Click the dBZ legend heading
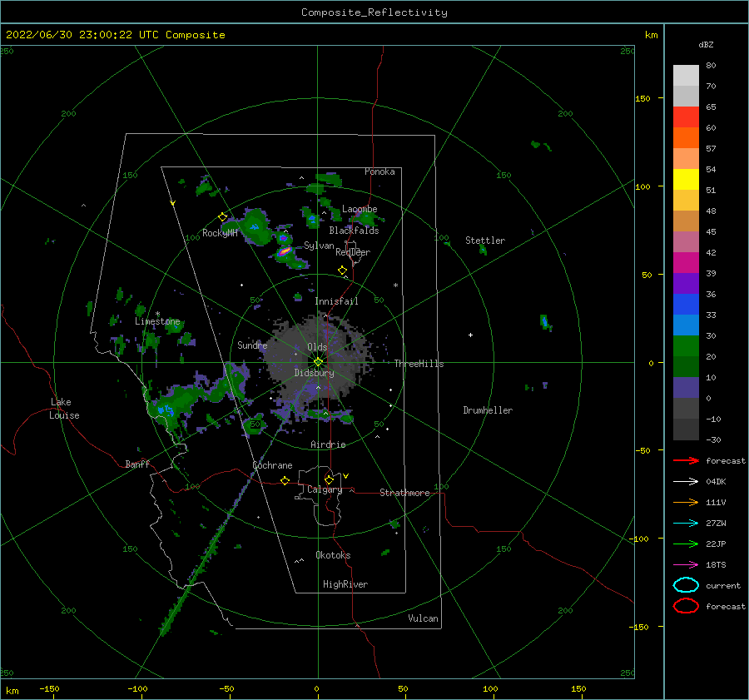 [706, 45]
